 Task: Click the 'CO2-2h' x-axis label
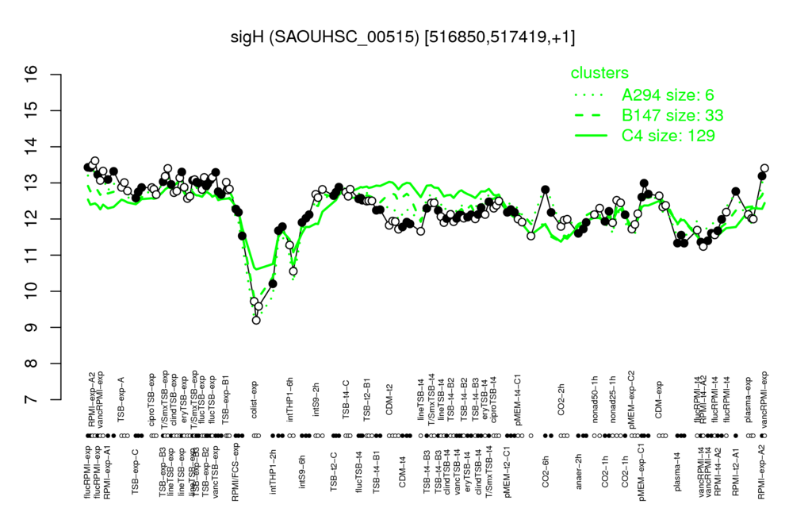coord(561,400)
